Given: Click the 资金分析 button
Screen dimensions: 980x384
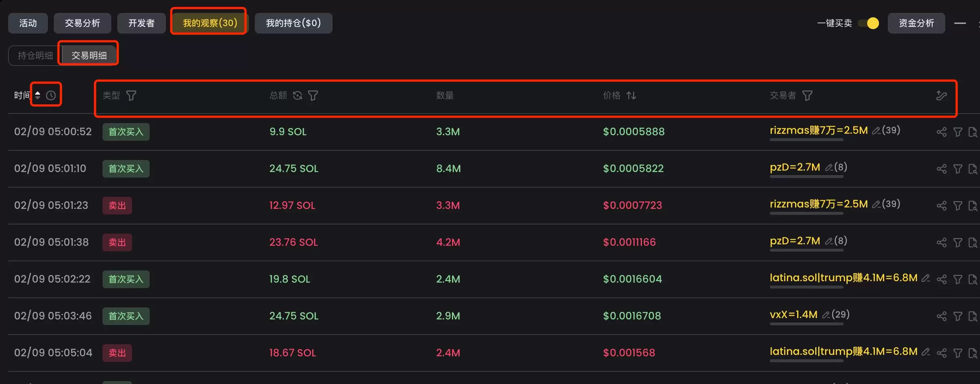Looking at the screenshot, I should click(x=916, y=23).
